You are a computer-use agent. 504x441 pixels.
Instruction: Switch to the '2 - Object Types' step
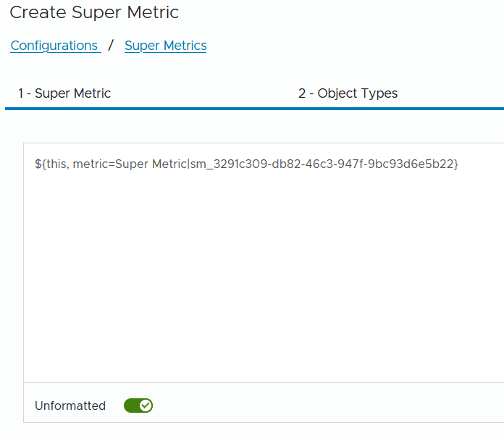pyautogui.click(x=348, y=93)
